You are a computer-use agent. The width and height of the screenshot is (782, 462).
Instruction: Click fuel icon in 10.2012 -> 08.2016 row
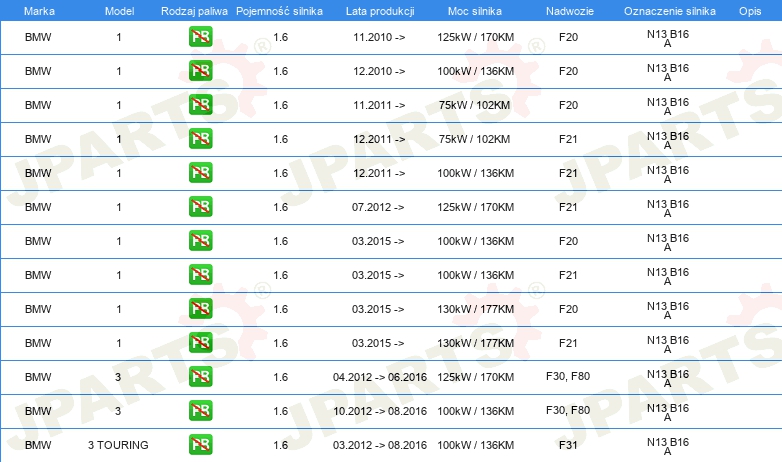[x=200, y=410]
